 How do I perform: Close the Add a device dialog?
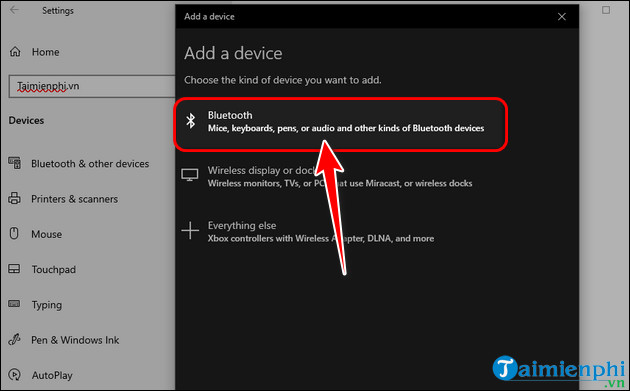(562, 16)
